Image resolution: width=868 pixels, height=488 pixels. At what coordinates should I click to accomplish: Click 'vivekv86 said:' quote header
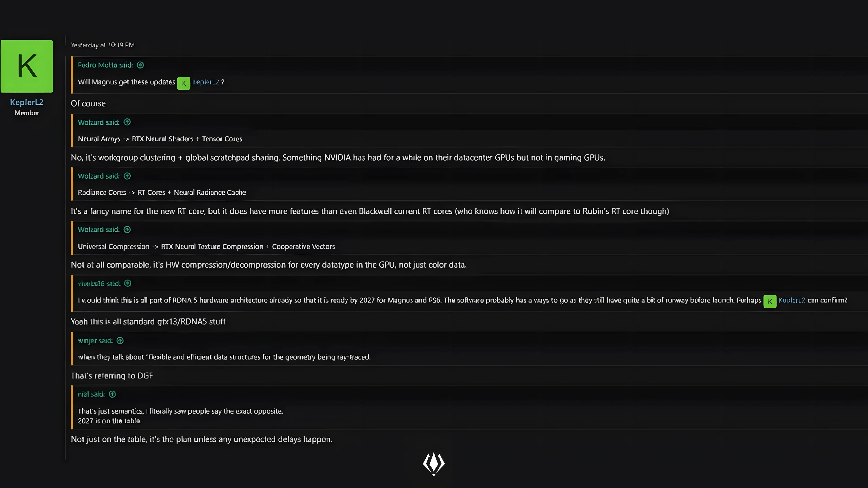(99, 284)
